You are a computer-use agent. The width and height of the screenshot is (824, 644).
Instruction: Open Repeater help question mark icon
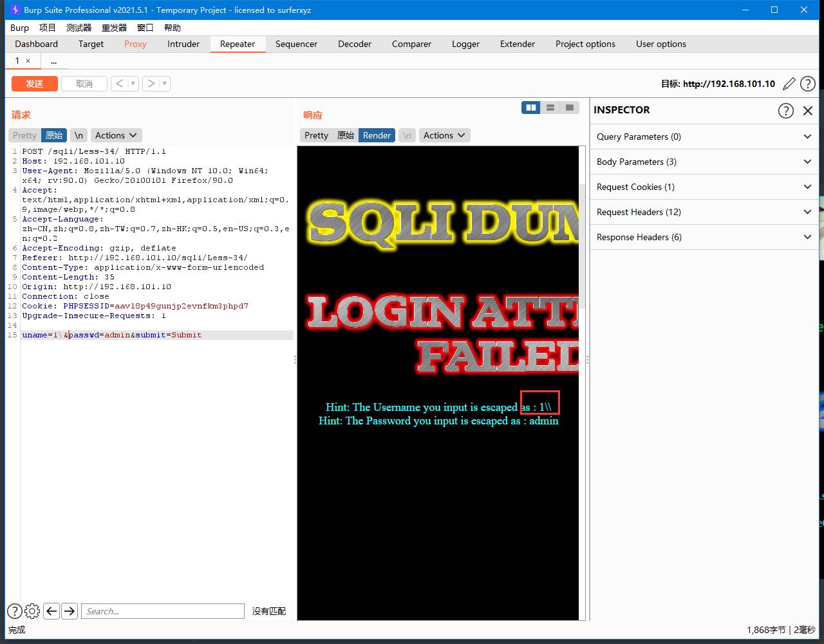click(x=807, y=84)
